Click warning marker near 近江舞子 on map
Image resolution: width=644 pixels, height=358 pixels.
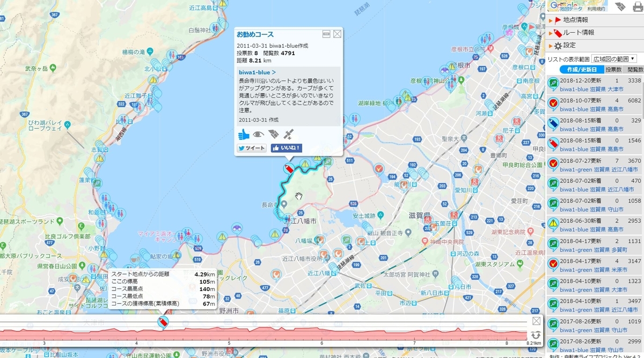pyautogui.click(x=153, y=80)
